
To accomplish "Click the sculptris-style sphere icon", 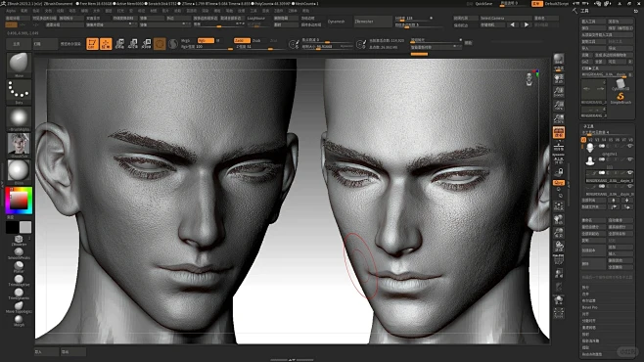I will pos(173,44).
